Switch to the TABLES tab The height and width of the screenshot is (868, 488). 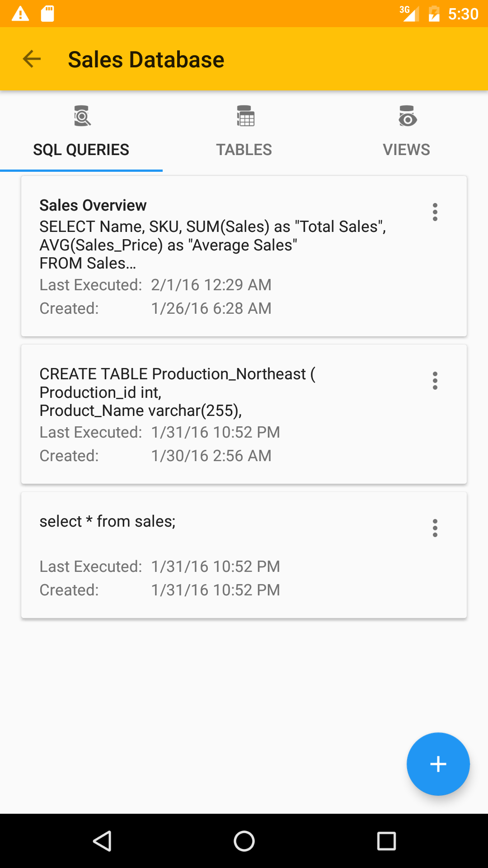point(244,150)
